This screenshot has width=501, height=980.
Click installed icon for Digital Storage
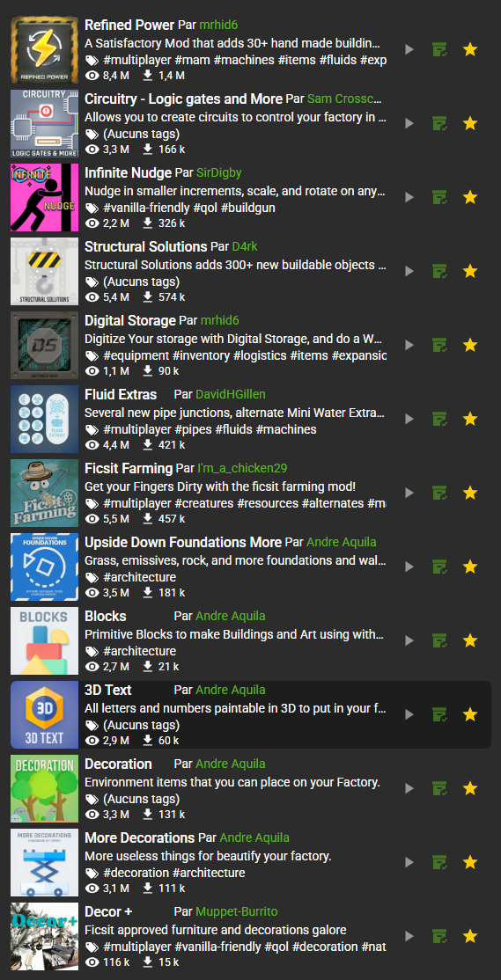[x=439, y=345]
